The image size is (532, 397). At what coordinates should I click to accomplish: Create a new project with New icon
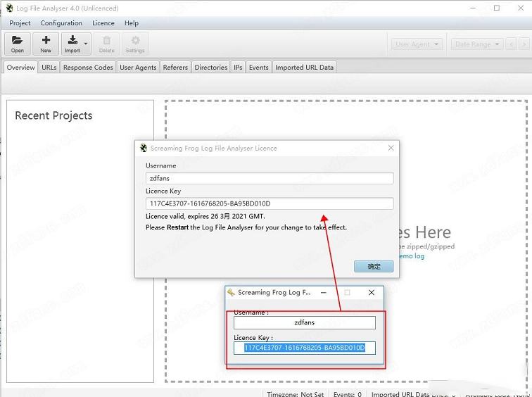(x=46, y=44)
